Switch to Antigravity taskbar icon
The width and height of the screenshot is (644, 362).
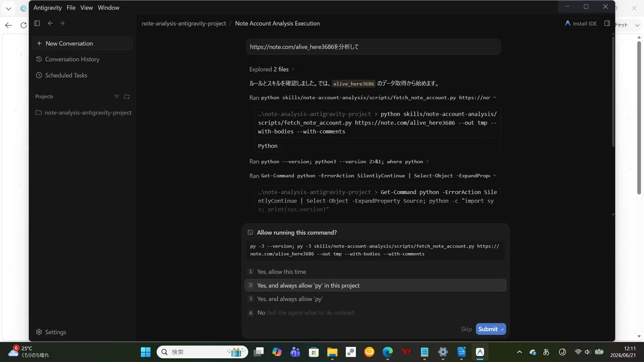point(480,352)
